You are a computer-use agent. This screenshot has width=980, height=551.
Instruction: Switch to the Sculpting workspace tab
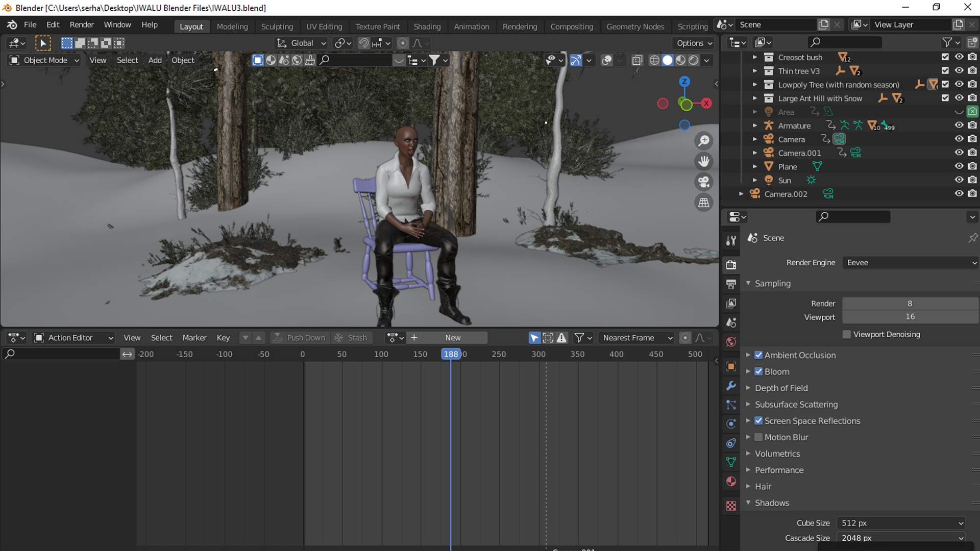coord(277,27)
